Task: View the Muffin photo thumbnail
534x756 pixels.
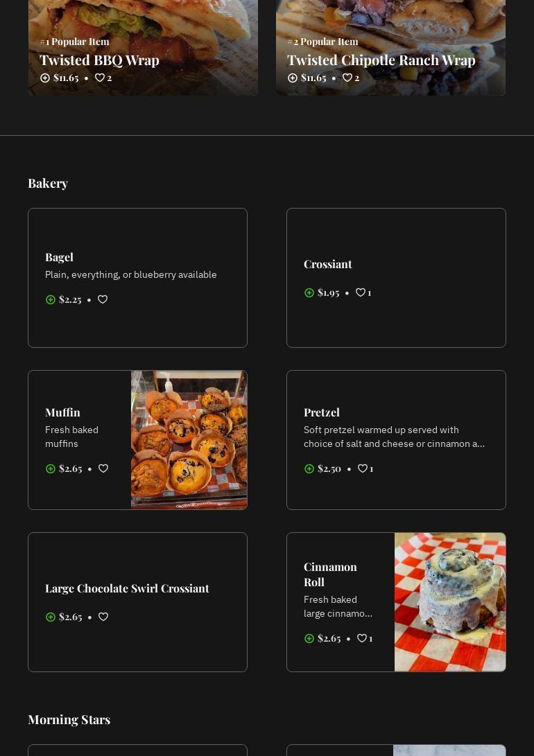Action: (189, 440)
